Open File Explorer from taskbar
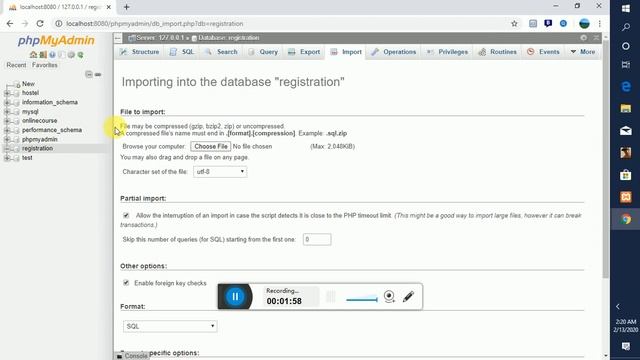This screenshot has height=360, width=640. [x=625, y=109]
